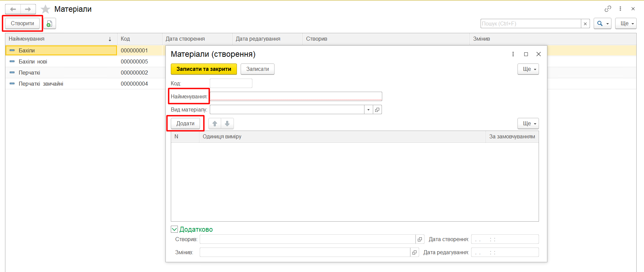The width and height of the screenshot is (644, 272).
Task: Select the Перчаткі звичайні row
Action: click(41, 84)
